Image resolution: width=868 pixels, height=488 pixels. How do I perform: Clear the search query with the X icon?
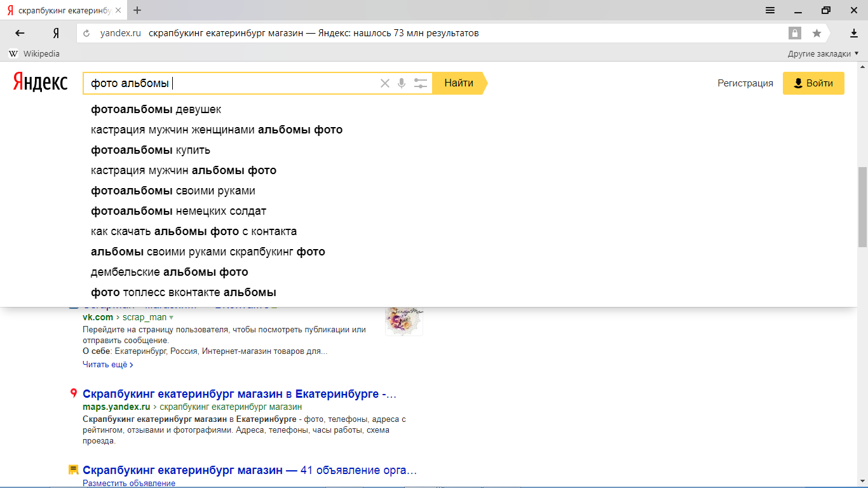point(384,83)
